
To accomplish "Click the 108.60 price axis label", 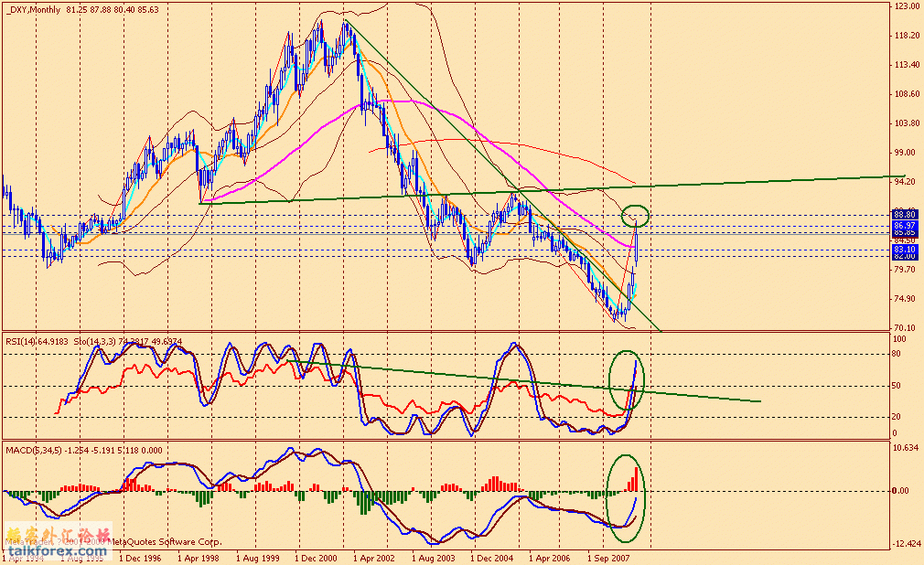I will click(x=907, y=93).
